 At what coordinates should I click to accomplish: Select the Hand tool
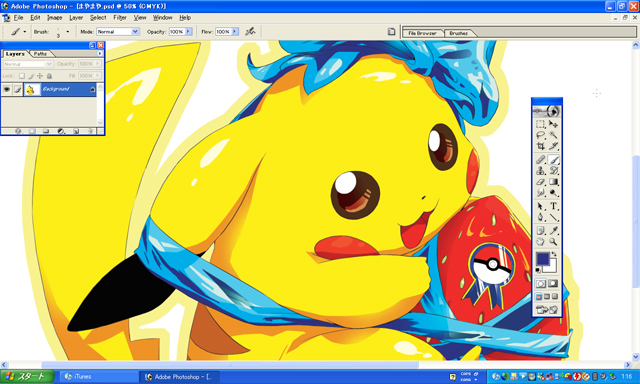(541, 242)
